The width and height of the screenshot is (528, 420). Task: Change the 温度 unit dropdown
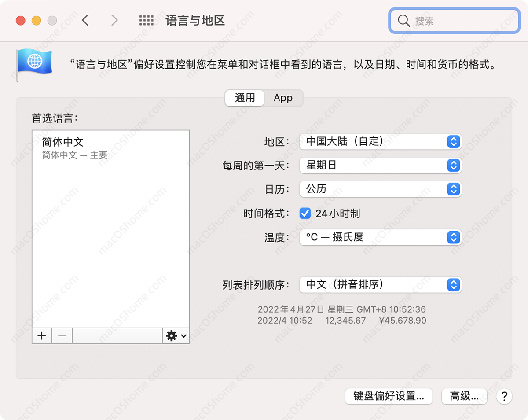pos(380,237)
